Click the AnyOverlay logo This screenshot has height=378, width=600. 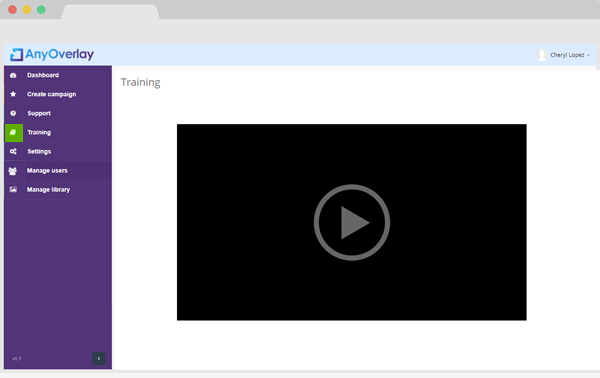click(x=52, y=54)
